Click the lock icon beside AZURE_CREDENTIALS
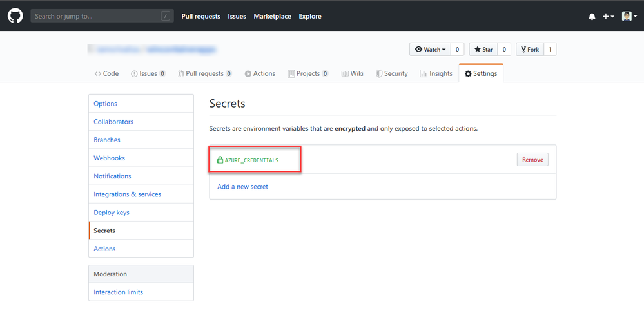This screenshot has height=313, width=644. pos(220,160)
